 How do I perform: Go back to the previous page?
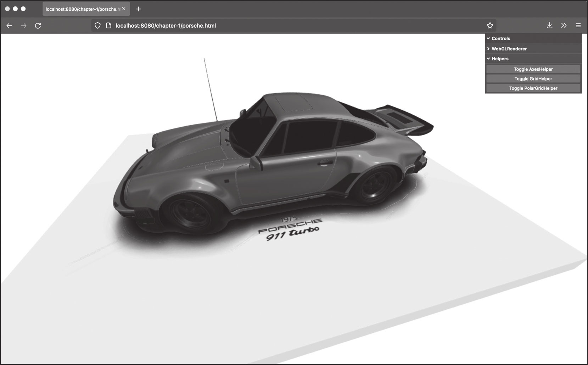[9, 26]
